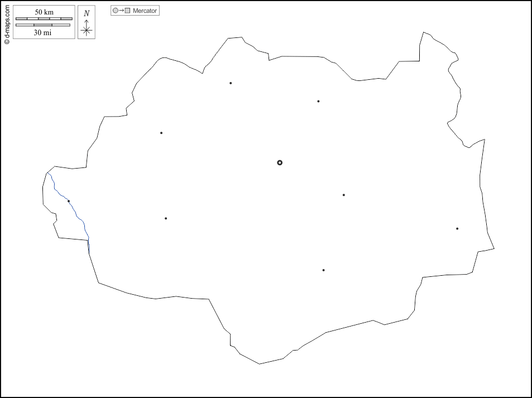Click the north arrow compass rose
Viewport: 532px width, 398px height.
pos(86,29)
